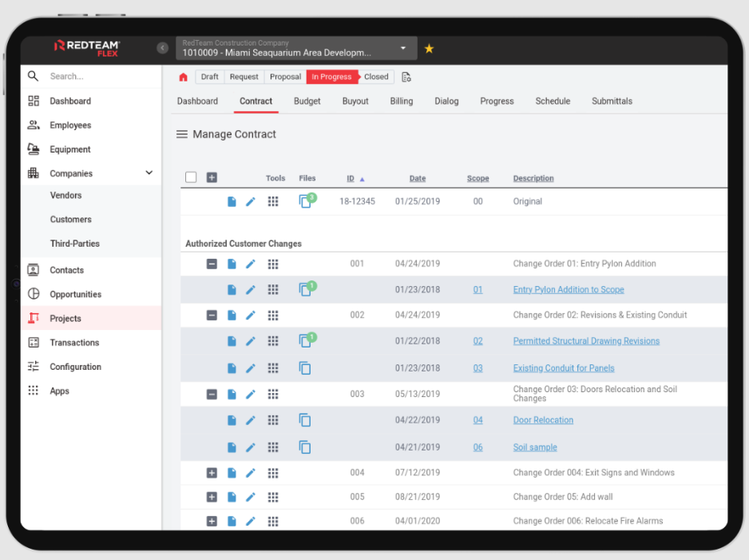Open the document icon for contract 18-12345
The width and height of the screenshot is (749, 560).
231,201
